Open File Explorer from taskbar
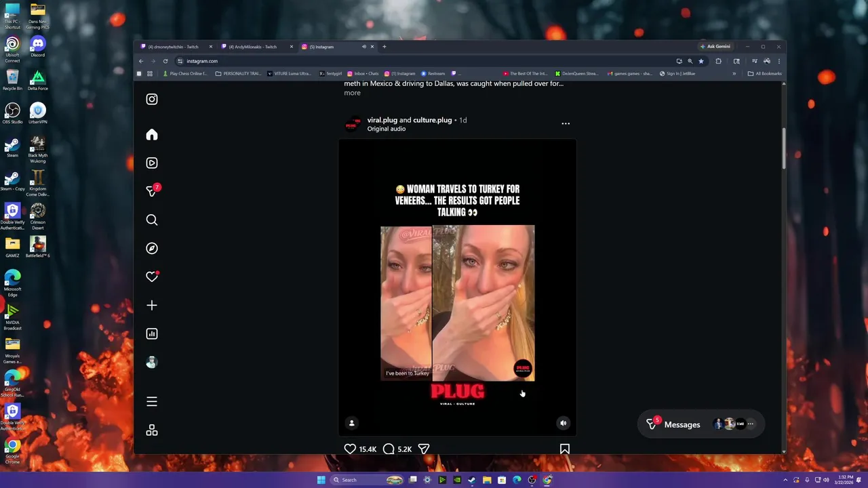The width and height of the screenshot is (868, 488). pos(487,480)
